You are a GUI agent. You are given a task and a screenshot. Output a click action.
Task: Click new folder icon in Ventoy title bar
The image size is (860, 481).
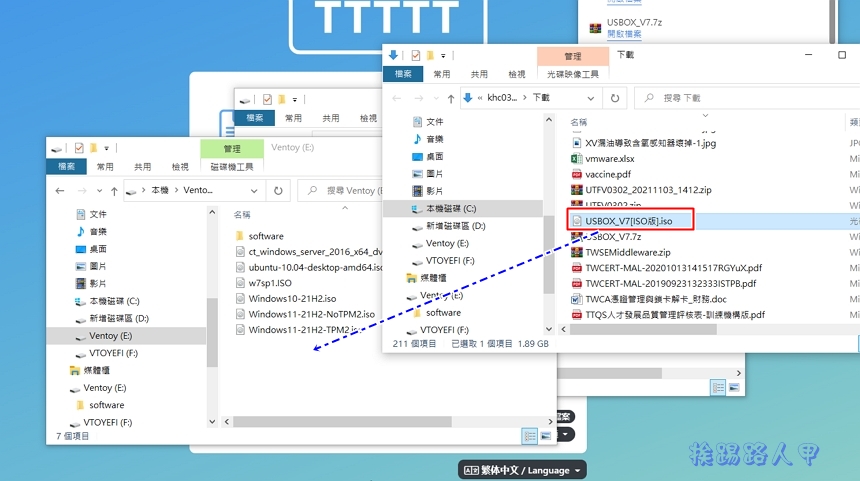pyautogui.click(x=93, y=148)
